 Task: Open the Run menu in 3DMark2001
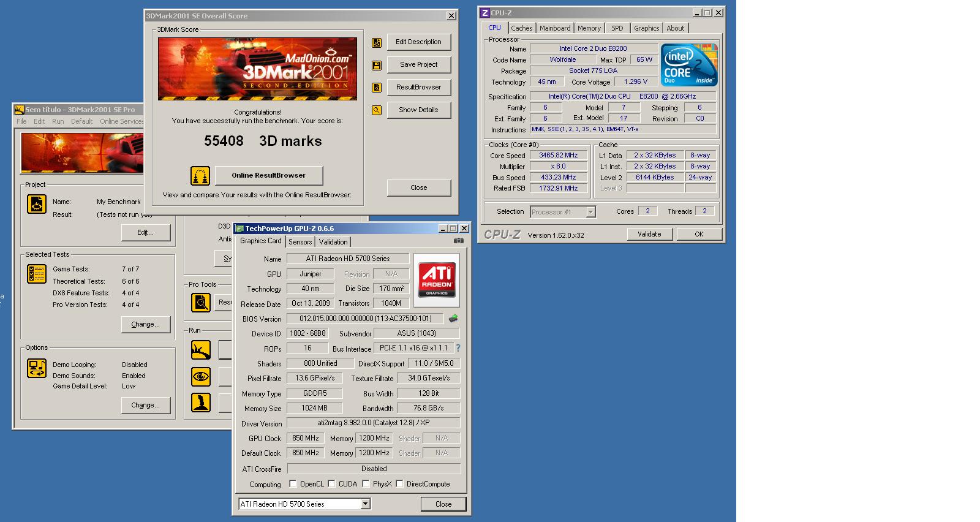pyautogui.click(x=58, y=121)
